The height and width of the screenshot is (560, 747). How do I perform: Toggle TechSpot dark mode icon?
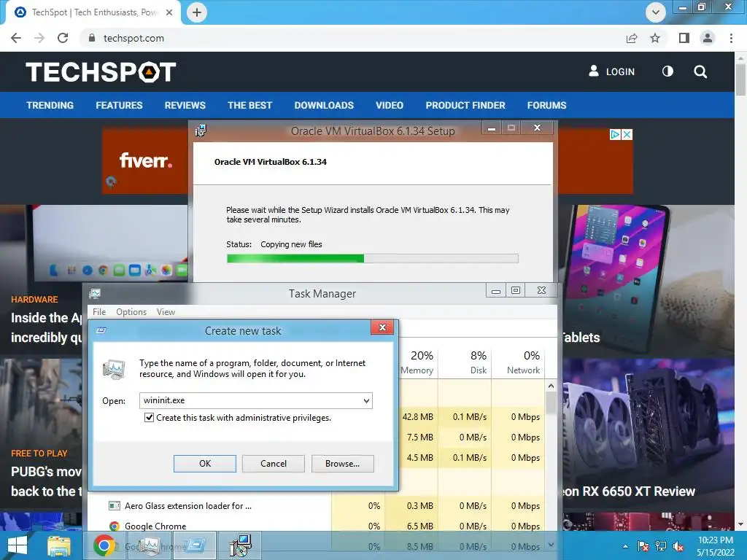click(x=667, y=71)
